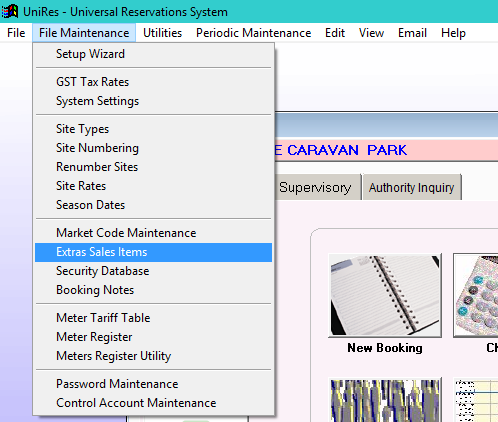Screen dimensions: 498x422
Task: Click the calendar grid icon at bottom right
Action: click(x=476, y=400)
